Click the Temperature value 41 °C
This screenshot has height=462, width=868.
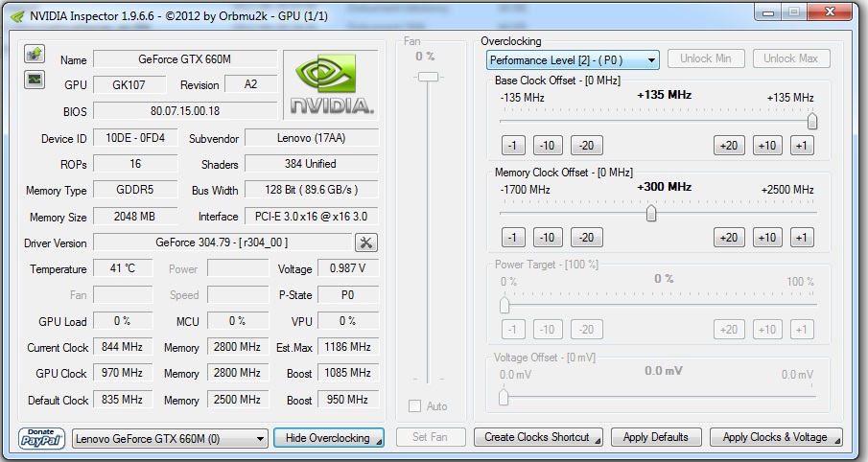coord(123,268)
